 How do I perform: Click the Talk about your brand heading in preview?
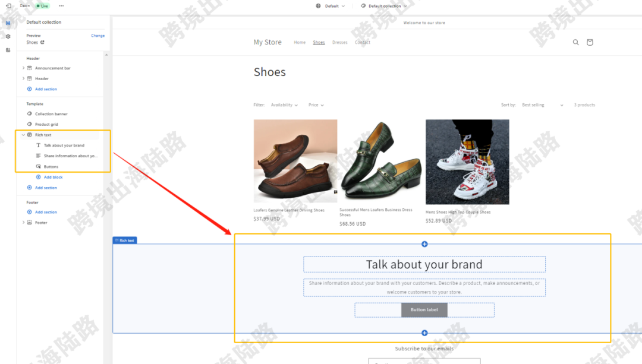[424, 265]
